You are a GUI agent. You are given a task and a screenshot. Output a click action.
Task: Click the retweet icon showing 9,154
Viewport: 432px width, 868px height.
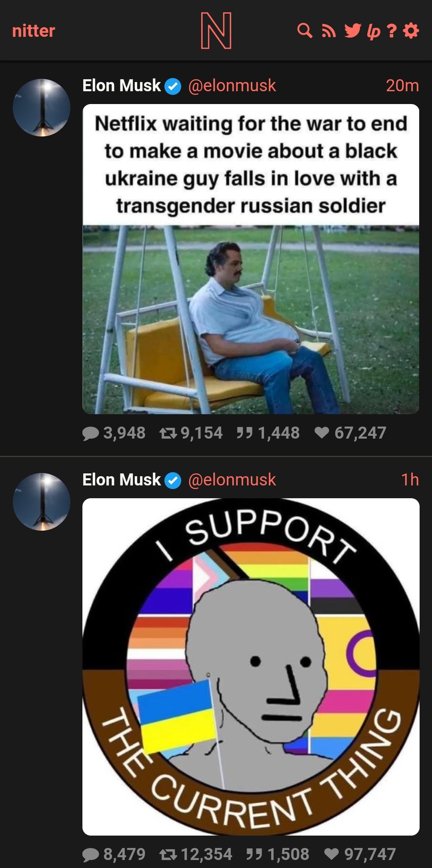point(168,433)
